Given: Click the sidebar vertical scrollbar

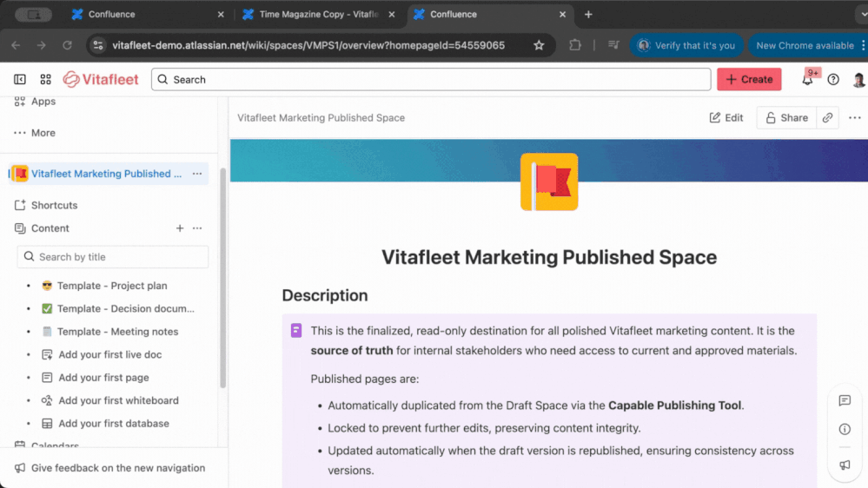Looking at the screenshot, I should coord(223,277).
